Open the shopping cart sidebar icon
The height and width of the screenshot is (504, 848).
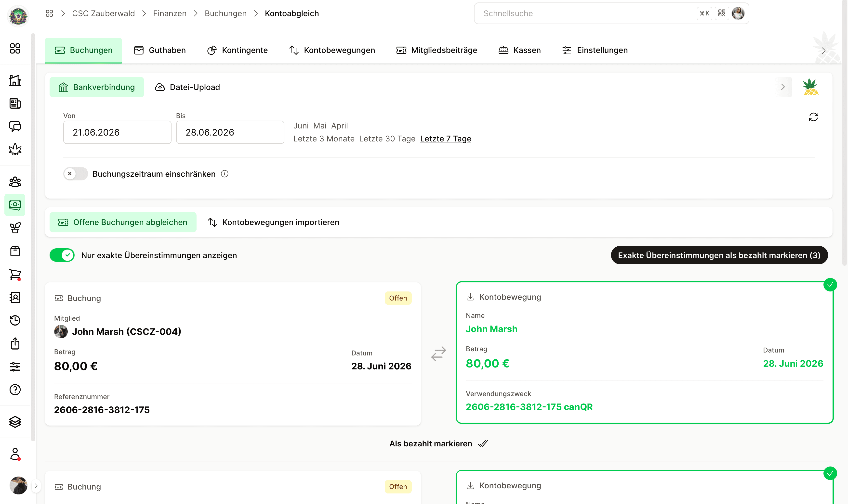tap(15, 274)
